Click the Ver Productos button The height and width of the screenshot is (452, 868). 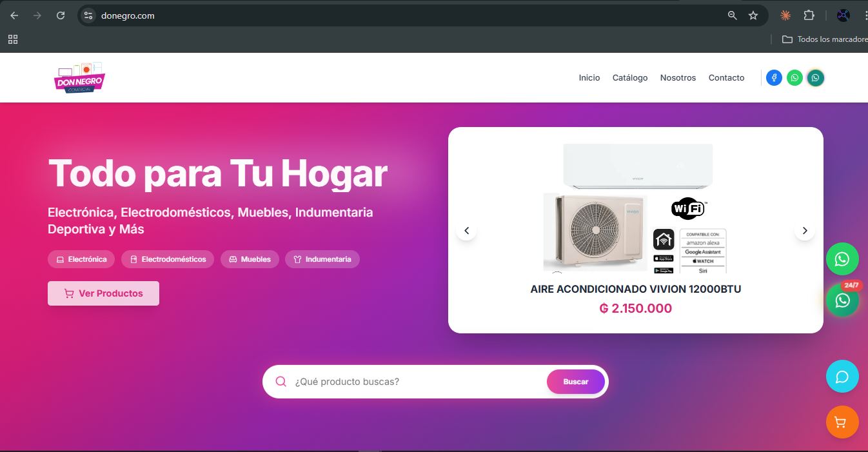point(103,293)
